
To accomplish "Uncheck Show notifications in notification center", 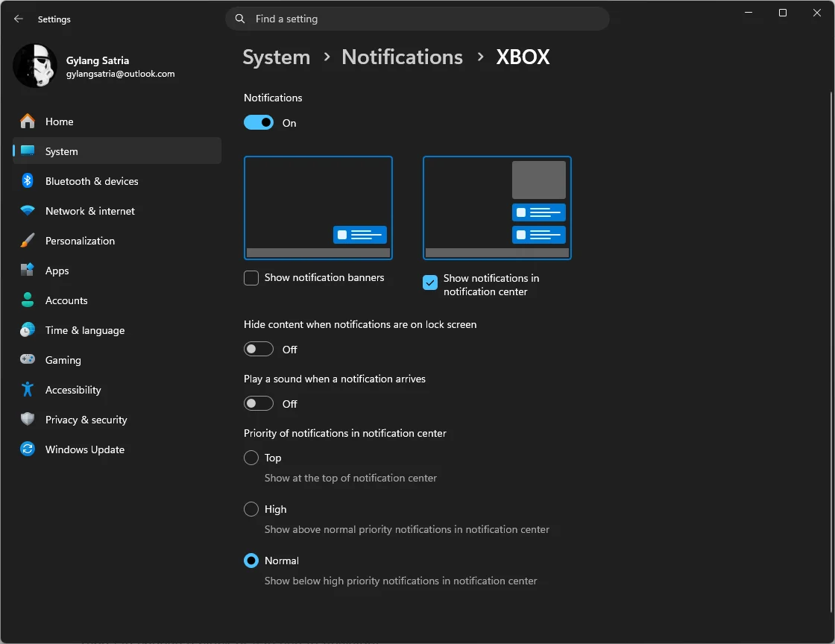I will pos(430,282).
